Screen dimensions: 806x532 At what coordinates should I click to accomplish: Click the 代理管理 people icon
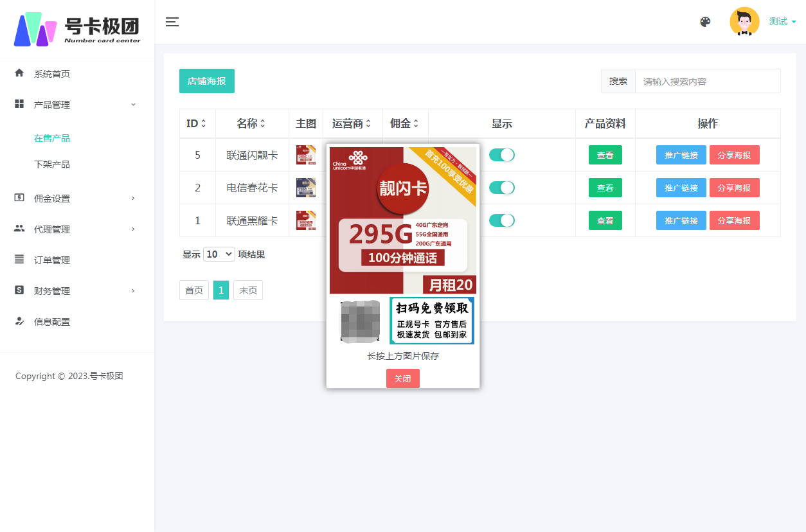pyautogui.click(x=19, y=229)
